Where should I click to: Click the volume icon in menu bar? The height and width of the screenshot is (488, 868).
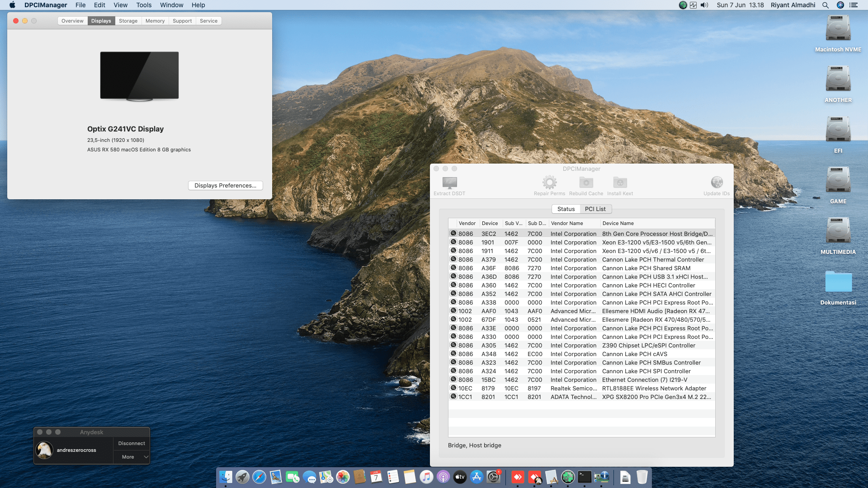coord(704,5)
